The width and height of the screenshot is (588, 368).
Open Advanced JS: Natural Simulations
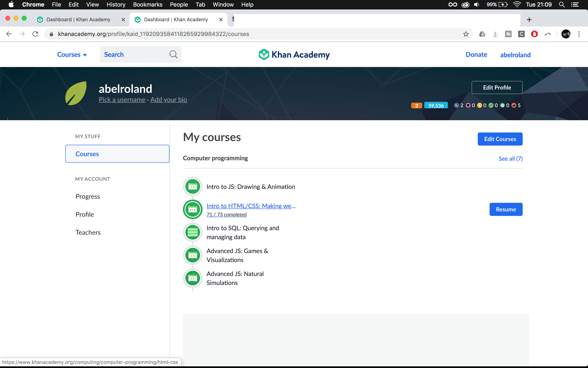click(x=235, y=278)
